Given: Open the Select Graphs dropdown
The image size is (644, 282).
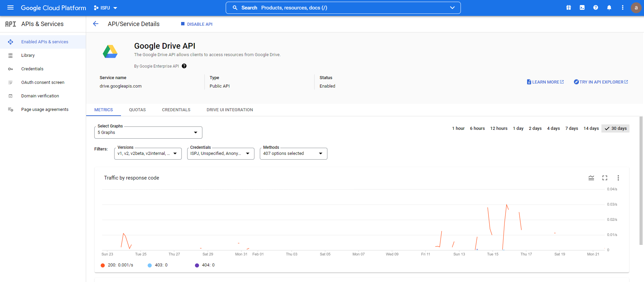Looking at the screenshot, I should [148, 133].
